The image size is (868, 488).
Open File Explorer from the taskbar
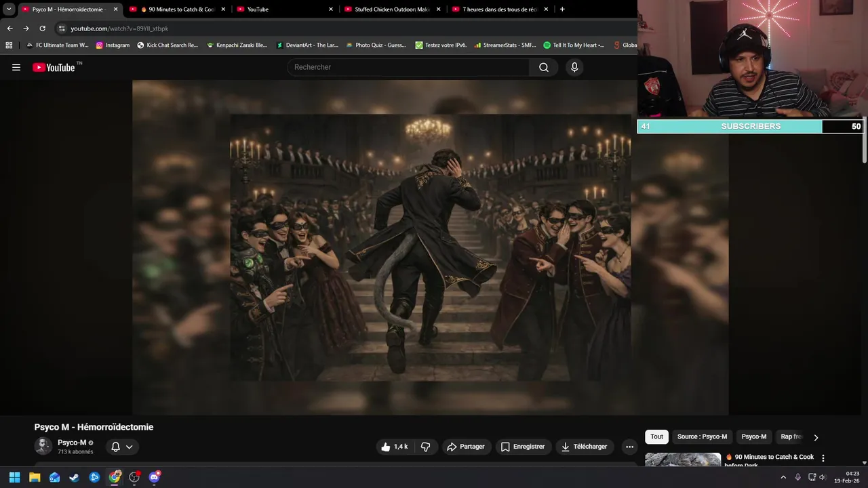[x=35, y=477]
